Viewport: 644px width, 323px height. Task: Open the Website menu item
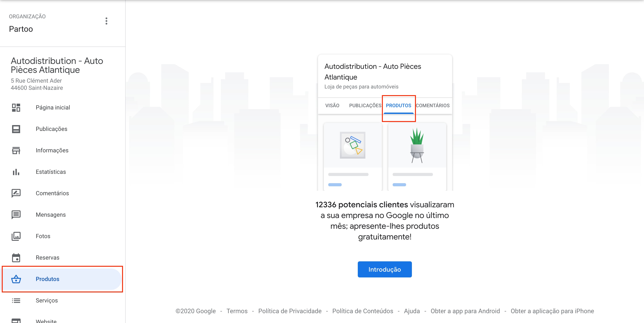(x=46, y=320)
